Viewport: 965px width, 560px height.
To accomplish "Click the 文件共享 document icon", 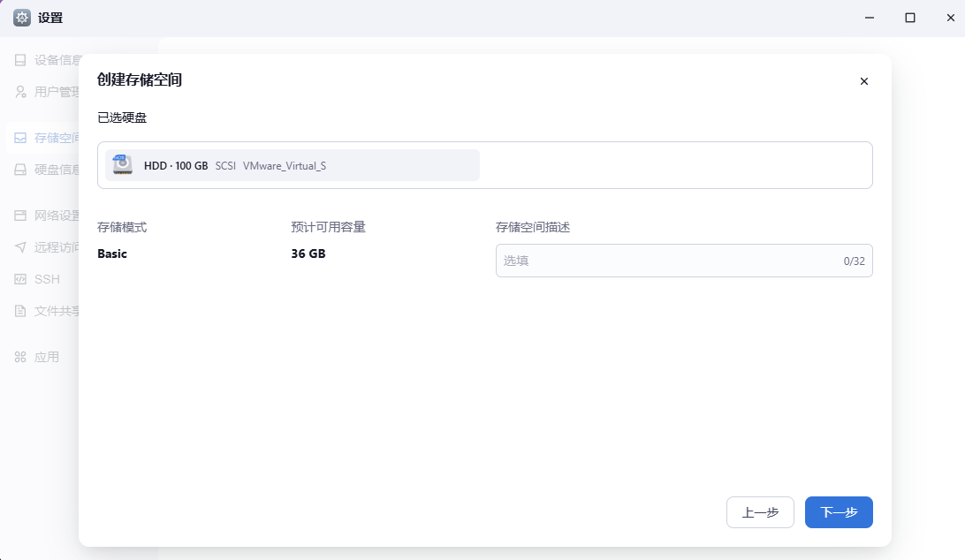I will tap(20, 311).
